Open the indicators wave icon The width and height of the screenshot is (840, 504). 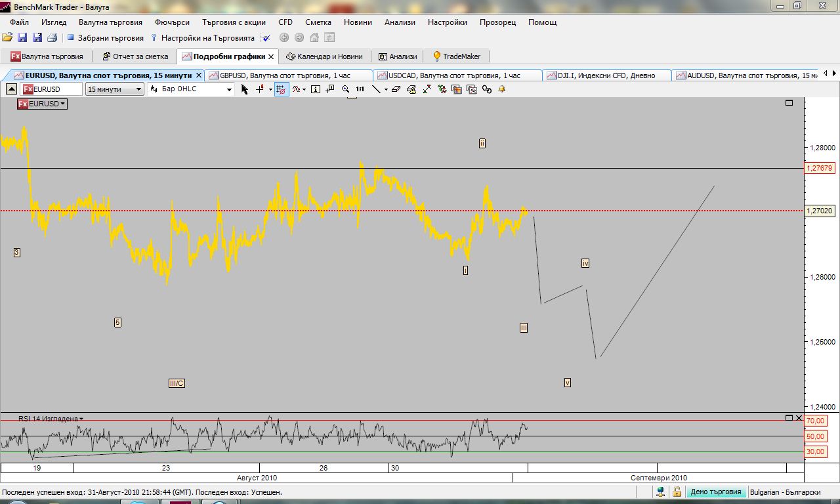coord(298,89)
